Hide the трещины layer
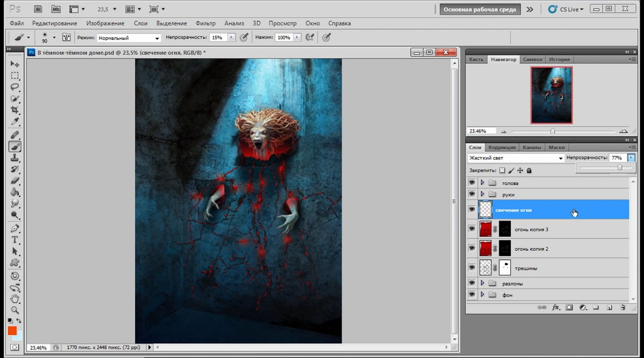 coord(472,267)
